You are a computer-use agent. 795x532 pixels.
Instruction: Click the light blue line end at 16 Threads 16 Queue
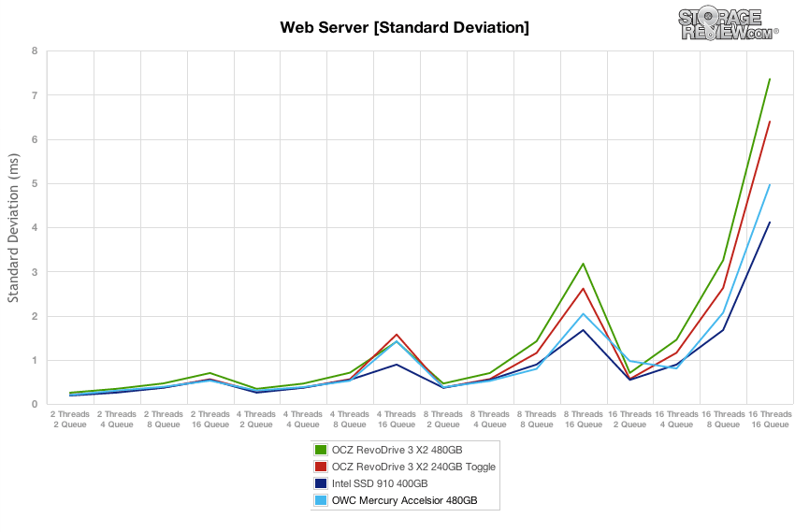tap(770, 185)
